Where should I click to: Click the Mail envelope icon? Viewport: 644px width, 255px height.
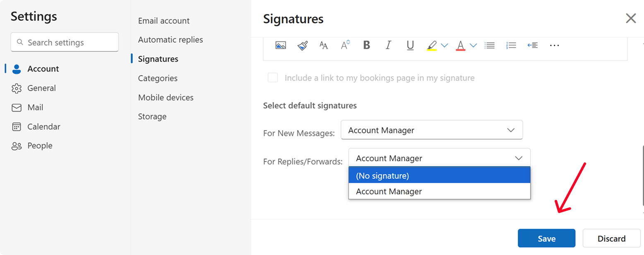pos(17,107)
